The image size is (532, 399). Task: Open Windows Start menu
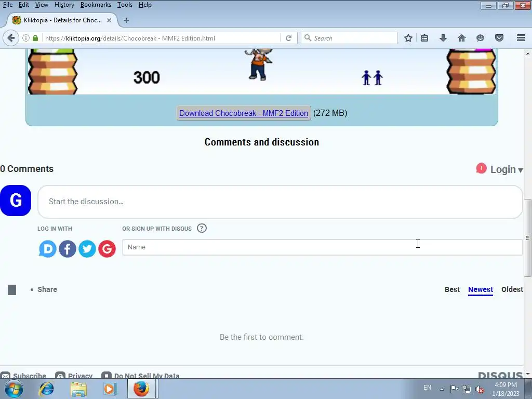[x=14, y=389]
